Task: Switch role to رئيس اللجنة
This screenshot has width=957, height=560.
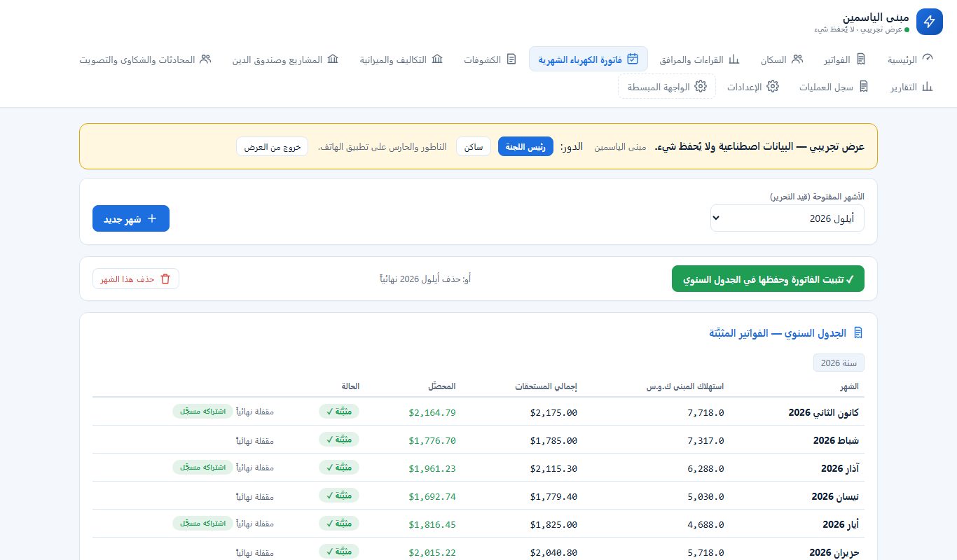Action: coord(525,147)
